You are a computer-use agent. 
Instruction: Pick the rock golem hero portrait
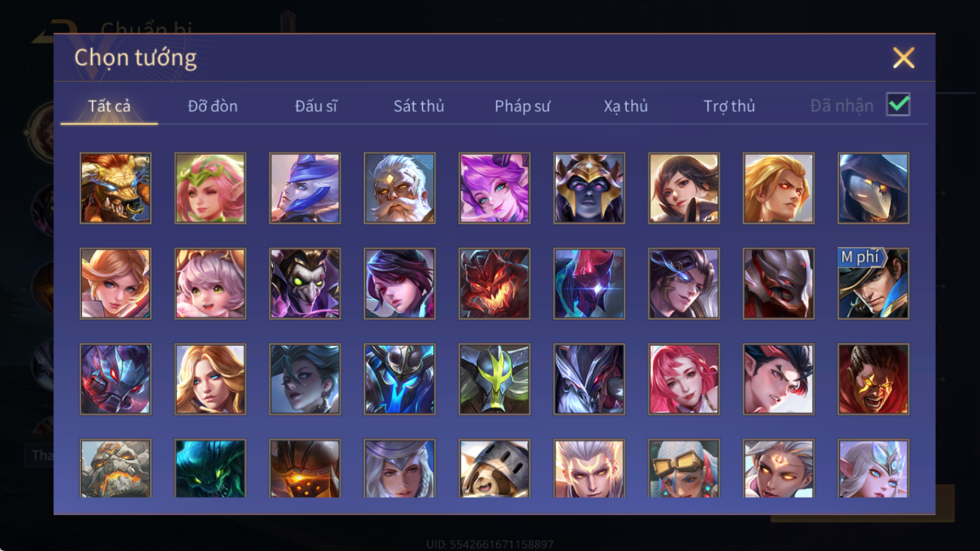(115, 469)
